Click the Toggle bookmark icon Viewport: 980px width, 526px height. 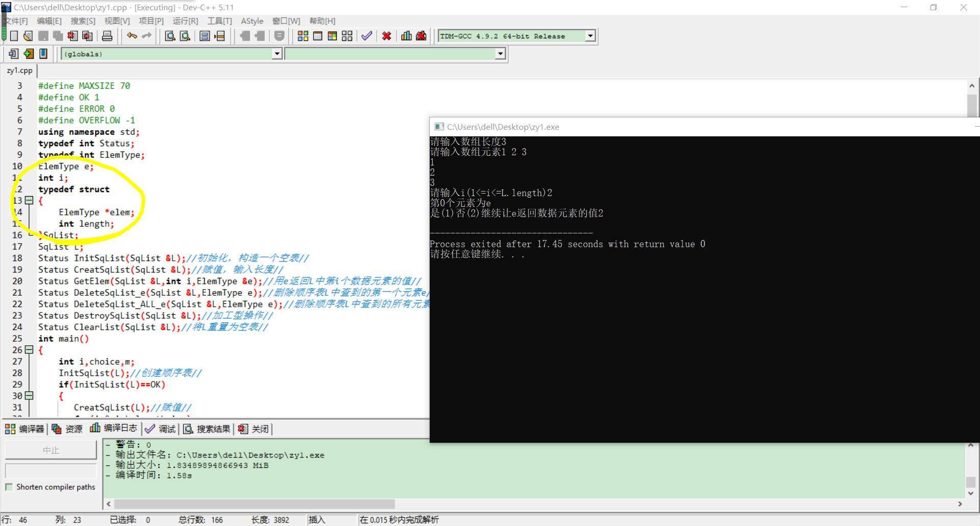pos(205,36)
